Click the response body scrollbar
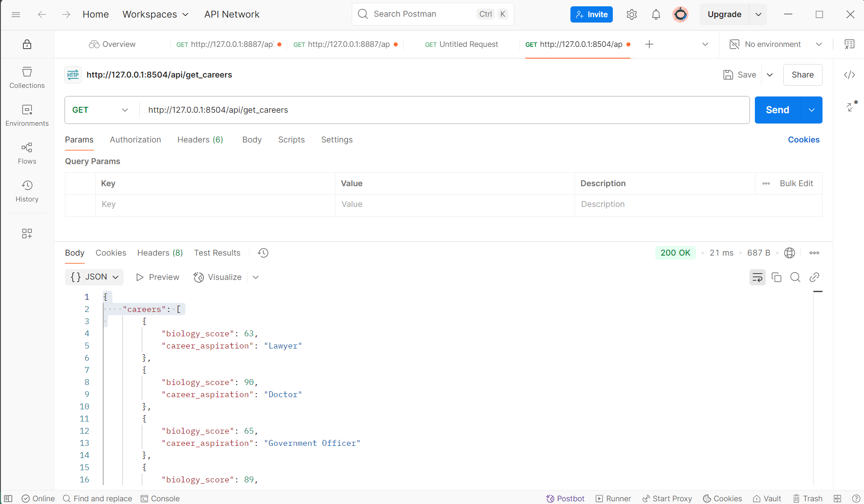The width and height of the screenshot is (864, 504). tap(818, 388)
